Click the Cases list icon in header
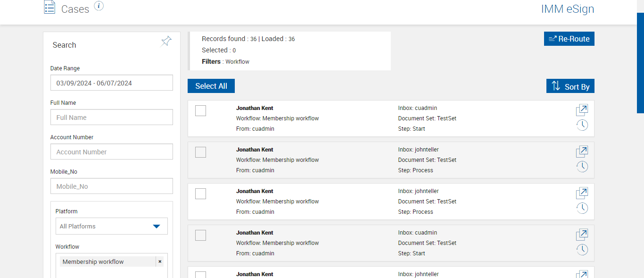 pyautogui.click(x=50, y=8)
